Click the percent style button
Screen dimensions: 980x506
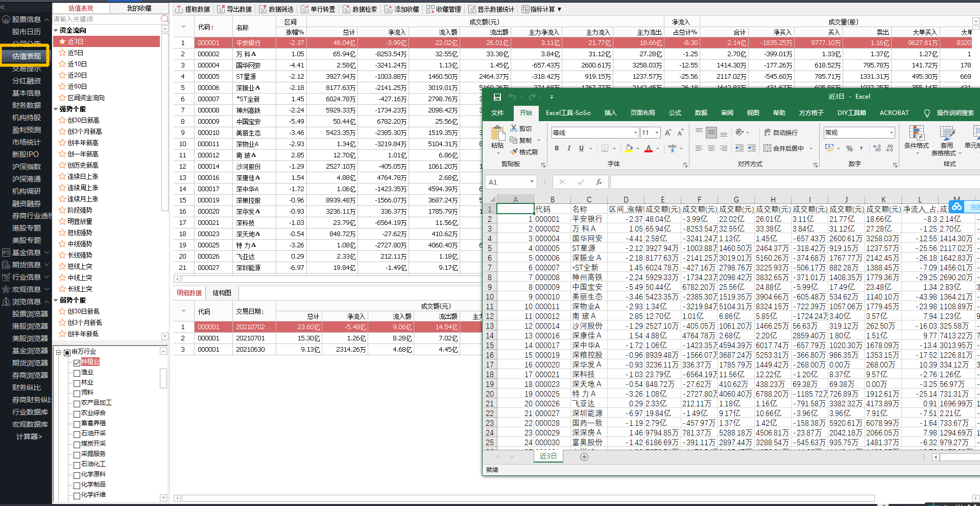[x=849, y=148]
